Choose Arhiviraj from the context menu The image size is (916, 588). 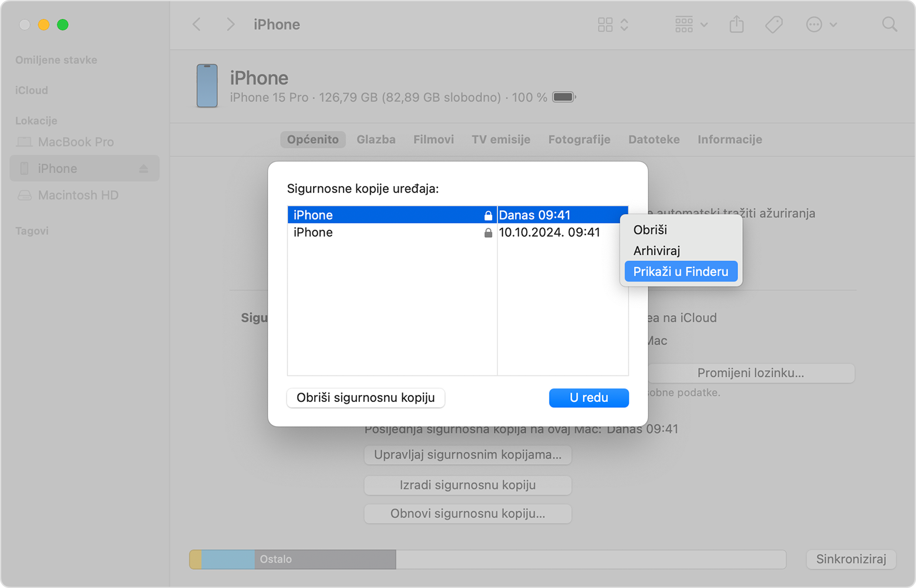(681, 251)
